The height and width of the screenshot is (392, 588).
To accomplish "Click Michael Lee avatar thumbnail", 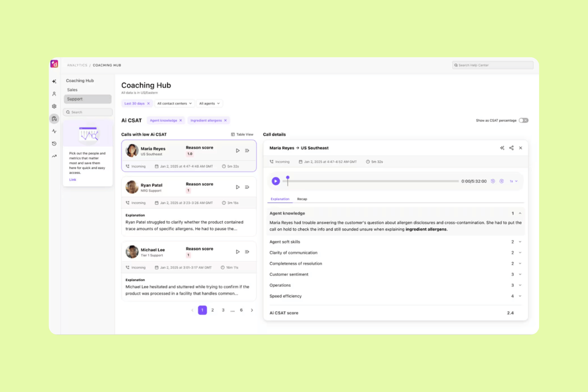I will pyautogui.click(x=132, y=252).
